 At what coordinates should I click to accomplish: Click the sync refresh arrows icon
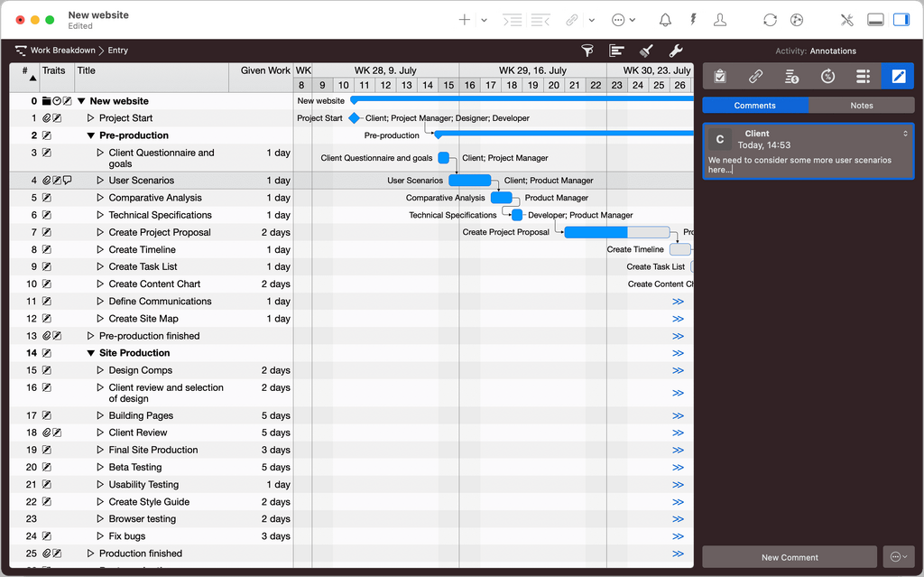[x=770, y=20]
